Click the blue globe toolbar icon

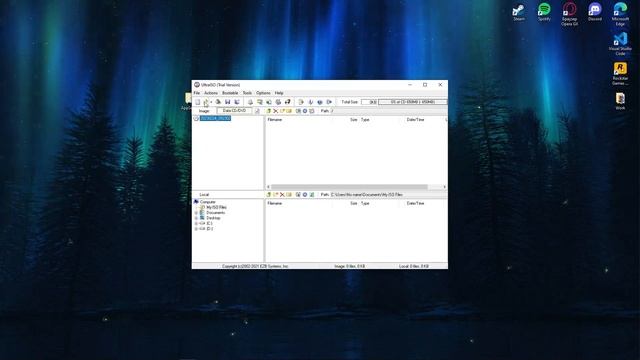tap(320, 102)
